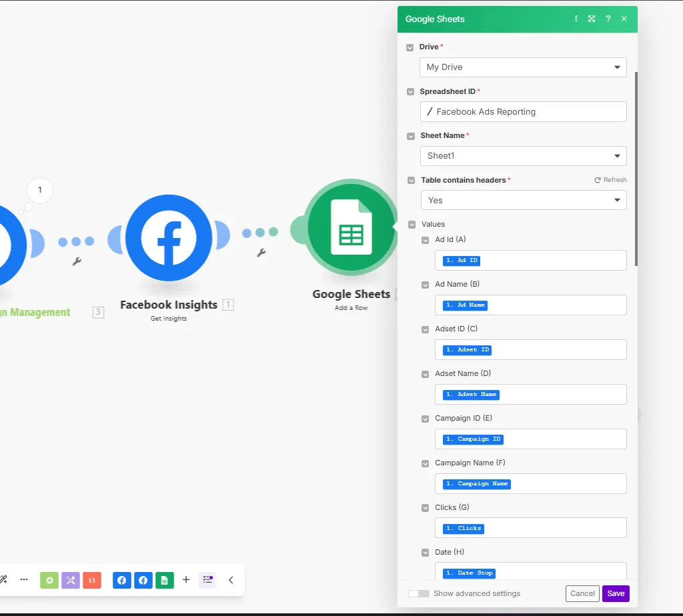Viewport: 683px width, 616px height.
Task: Toggle Show advanced settings switch
Action: coord(419,593)
